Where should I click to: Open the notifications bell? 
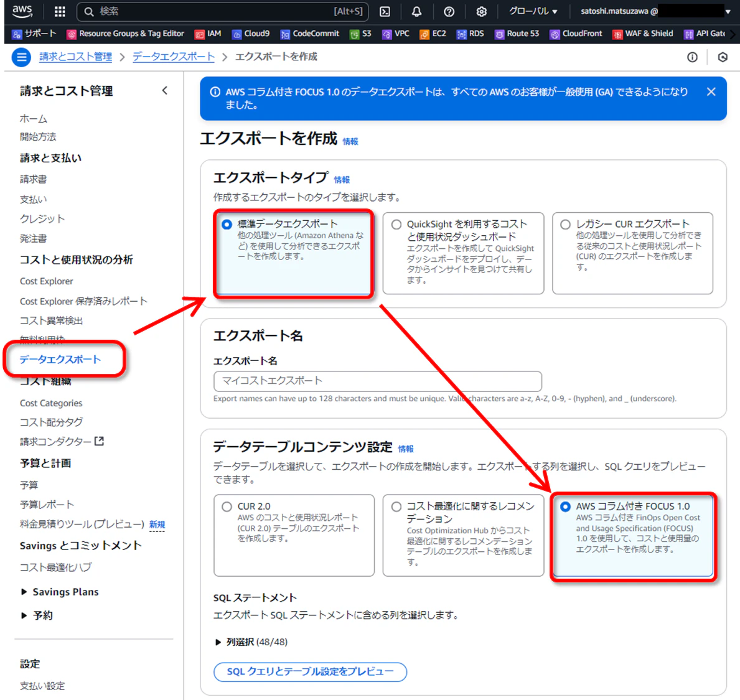pos(417,12)
